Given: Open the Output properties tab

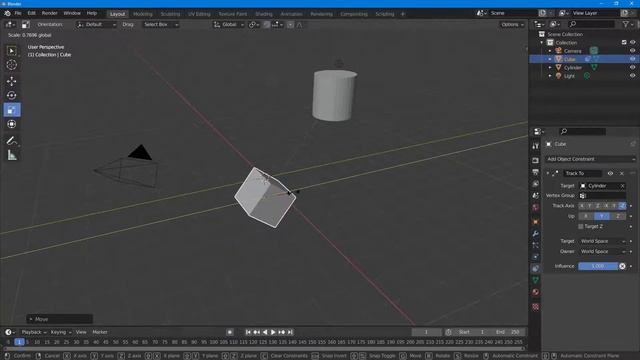Looking at the screenshot, I should pyautogui.click(x=536, y=172).
